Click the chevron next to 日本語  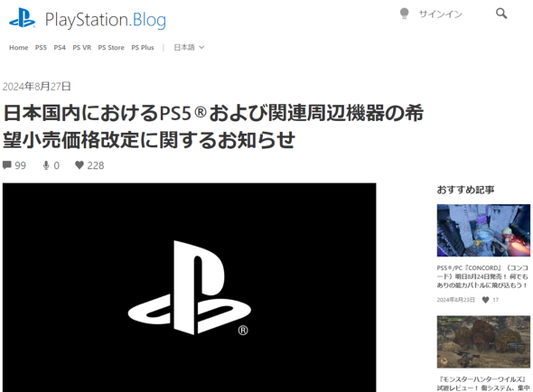pyautogui.click(x=201, y=48)
